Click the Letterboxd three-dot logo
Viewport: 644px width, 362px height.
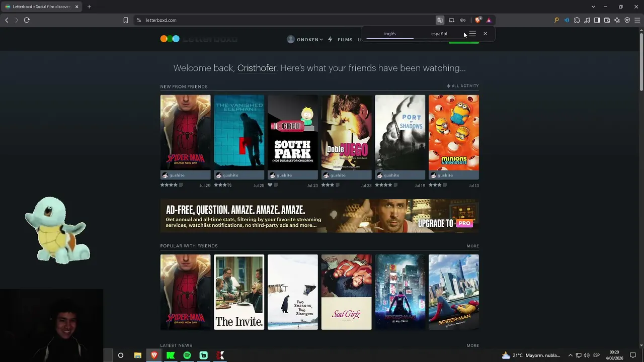[x=170, y=39]
